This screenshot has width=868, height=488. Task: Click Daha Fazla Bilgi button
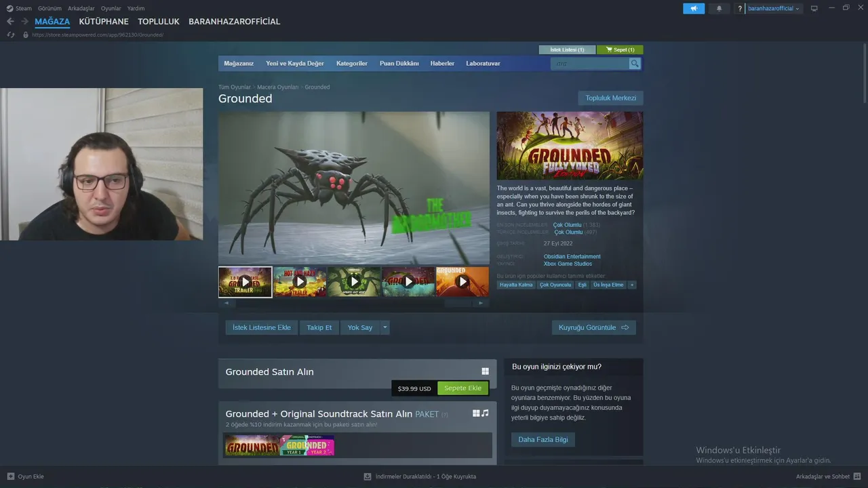[543, 440]
